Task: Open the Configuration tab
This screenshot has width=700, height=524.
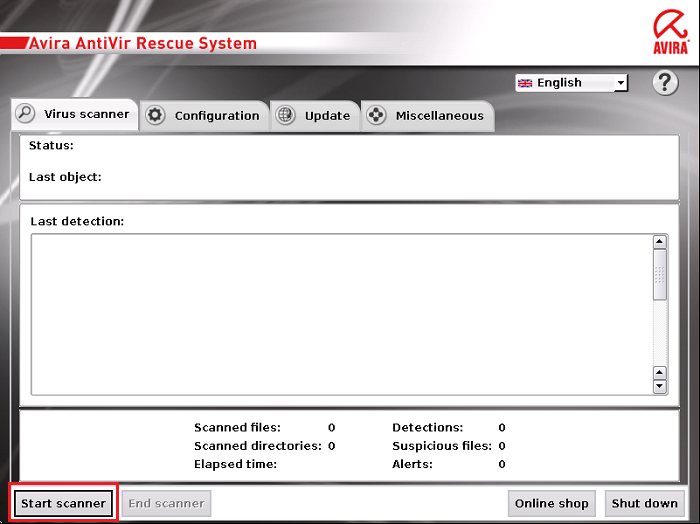Action: coord(204,116)
